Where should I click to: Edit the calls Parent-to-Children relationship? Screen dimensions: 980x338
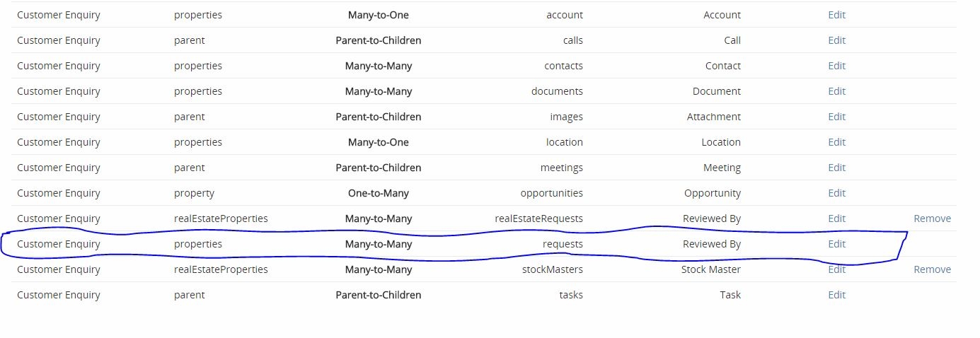point(836,40)
